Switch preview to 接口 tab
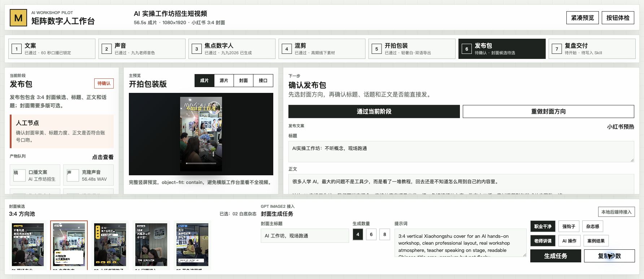 click(x=263, y=81)
